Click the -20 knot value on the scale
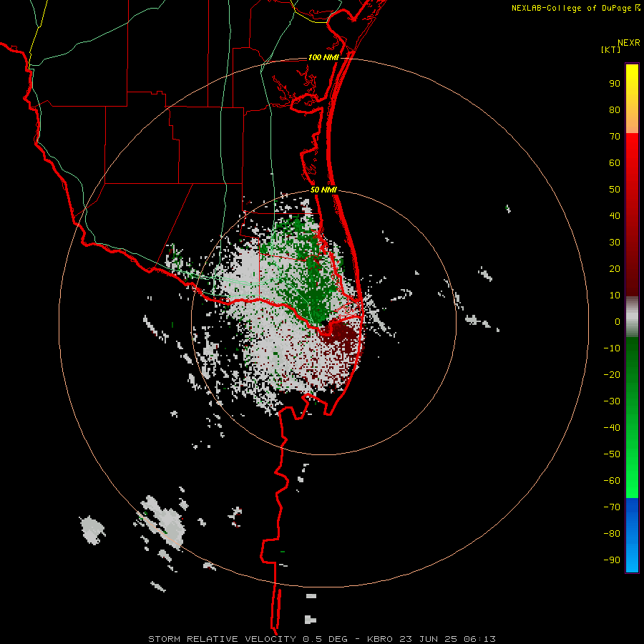Screen dimensions: 644x644 point(612,374)
